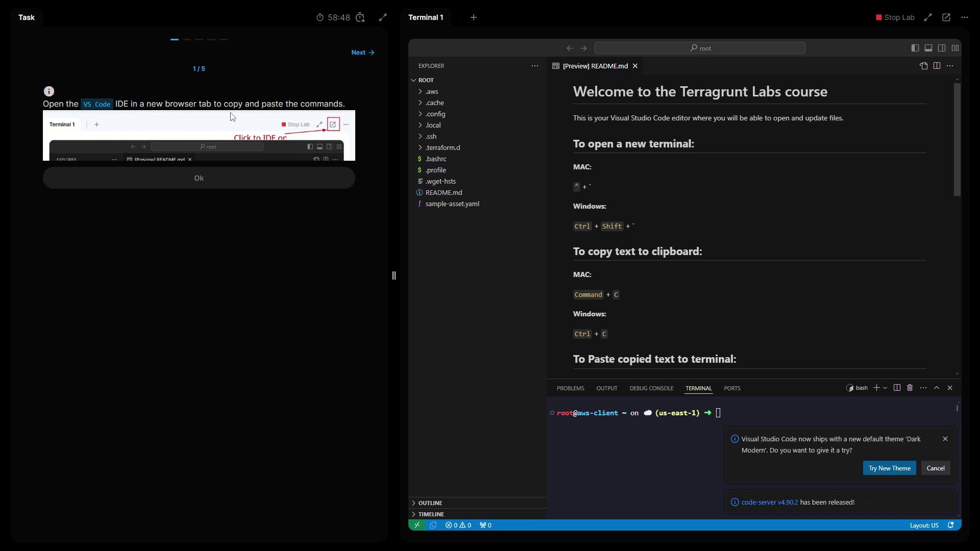Screen dimensions: 980x551
Task: Toggle secondary side bar visibility
Action: 942,48
